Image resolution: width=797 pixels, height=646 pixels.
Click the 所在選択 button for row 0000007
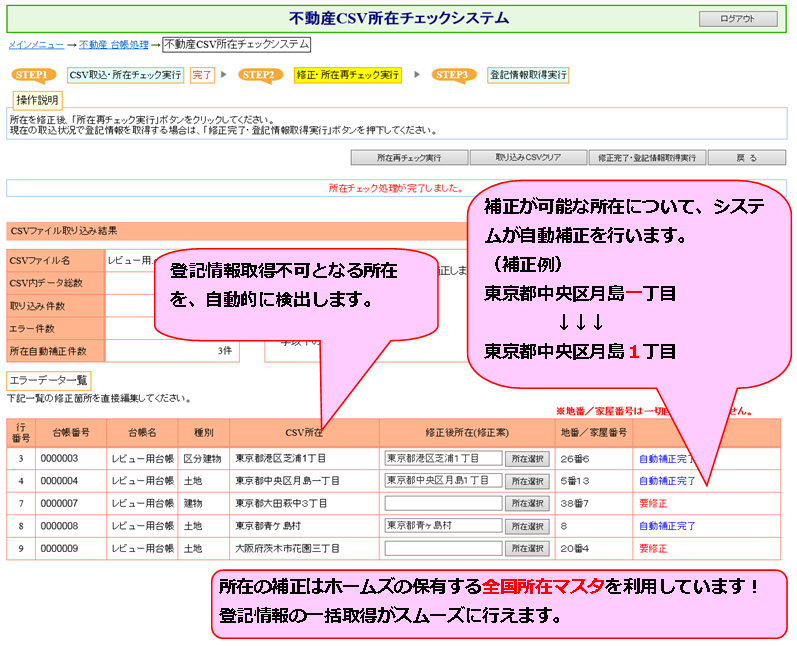pyautogui.click(x=527, y=504)
